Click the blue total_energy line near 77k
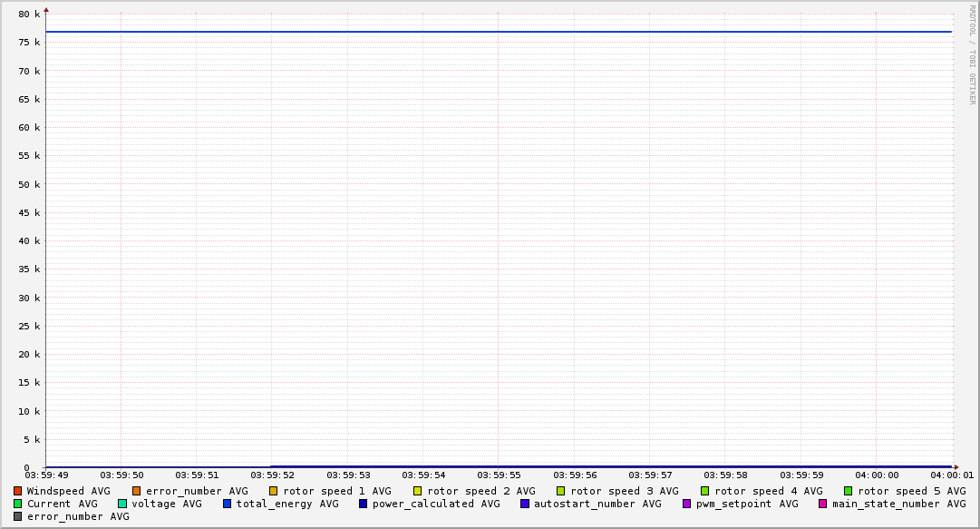The image size is (980, 529). pyautogui.click(x=499, y=32)
